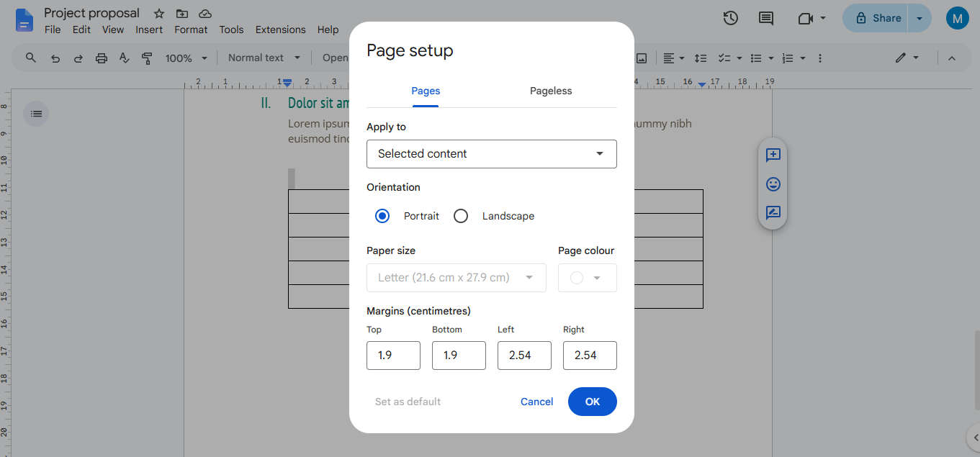Click the Top margin field
This screenshot has width=980, height=457.
(393, 356)
